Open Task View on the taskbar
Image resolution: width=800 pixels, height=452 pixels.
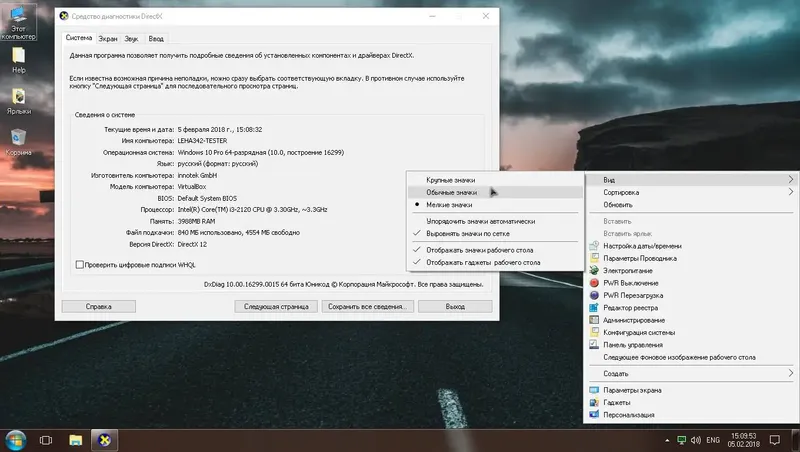[x=46, y=440]
